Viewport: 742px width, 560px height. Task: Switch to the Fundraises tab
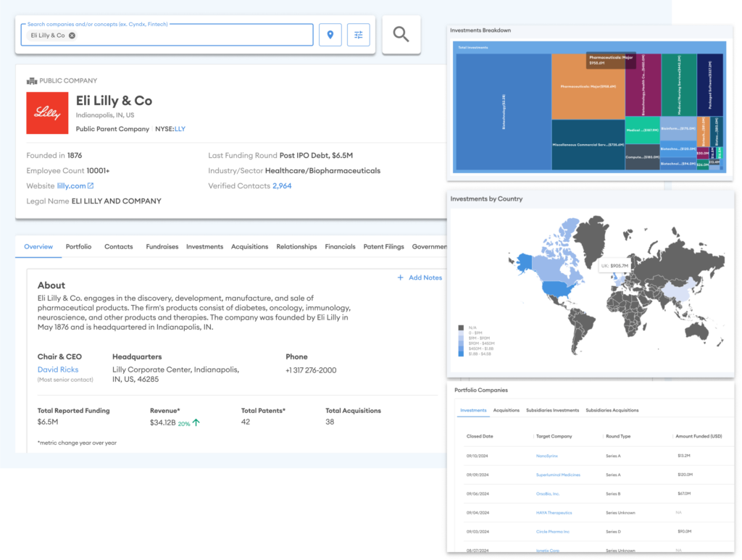pos(162,246)
